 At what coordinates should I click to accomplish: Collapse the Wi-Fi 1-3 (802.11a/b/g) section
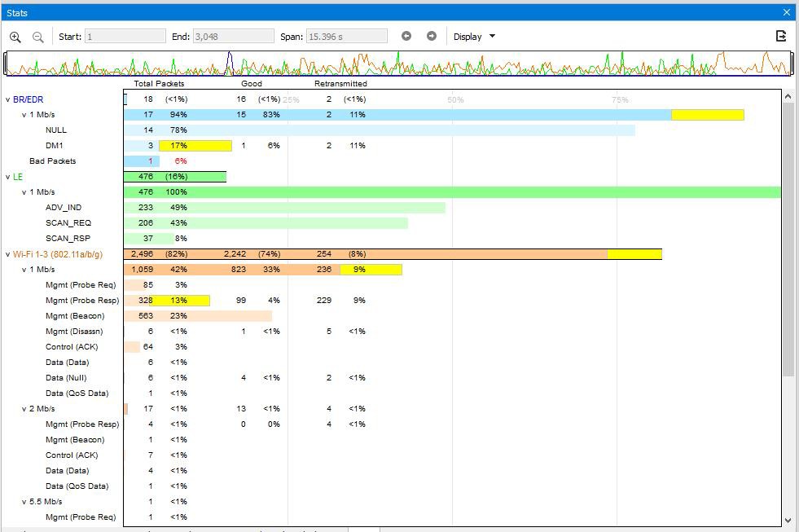[x=7, y=254]
